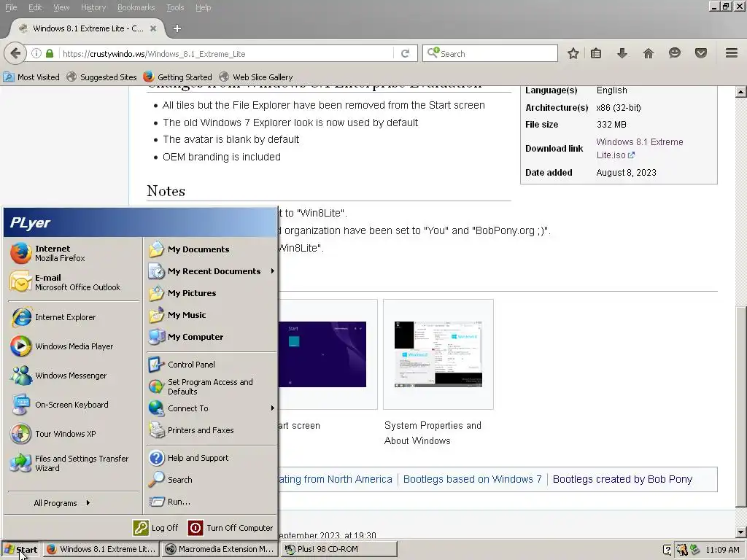Open the Hello chat smiley icon

[x=675, y=53]
